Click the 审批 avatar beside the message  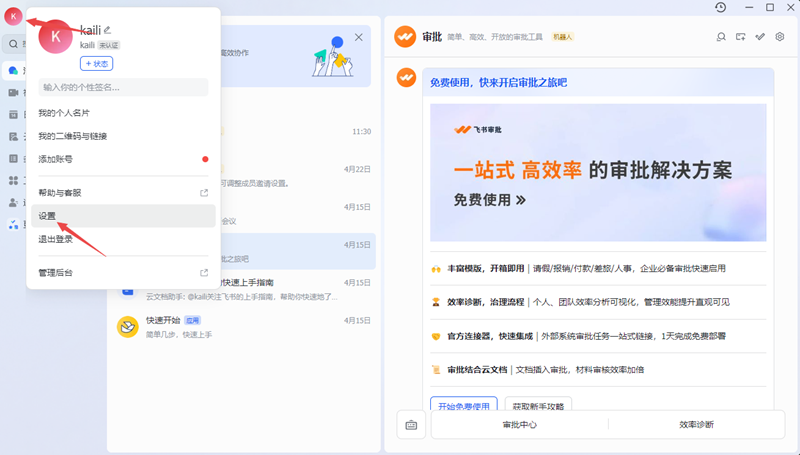(407, 78)
